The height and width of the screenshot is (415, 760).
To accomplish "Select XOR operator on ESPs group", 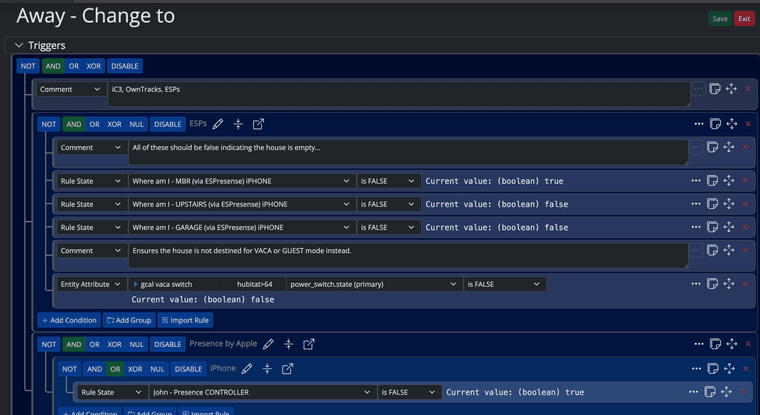I will coord(114,124).
